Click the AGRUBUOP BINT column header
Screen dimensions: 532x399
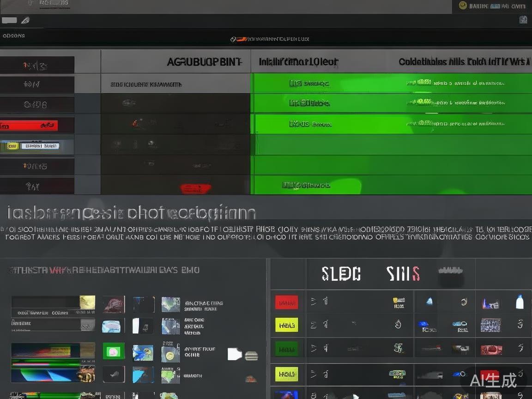coord(204,62)
